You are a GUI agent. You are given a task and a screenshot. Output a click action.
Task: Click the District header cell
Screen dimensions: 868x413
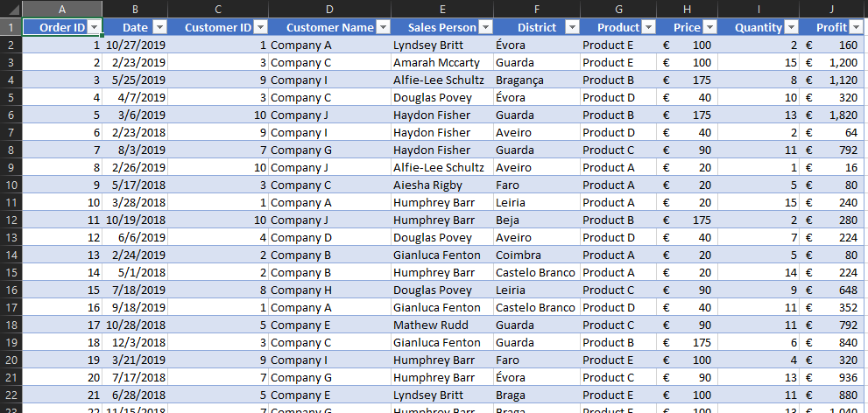[x=537, y=28]
